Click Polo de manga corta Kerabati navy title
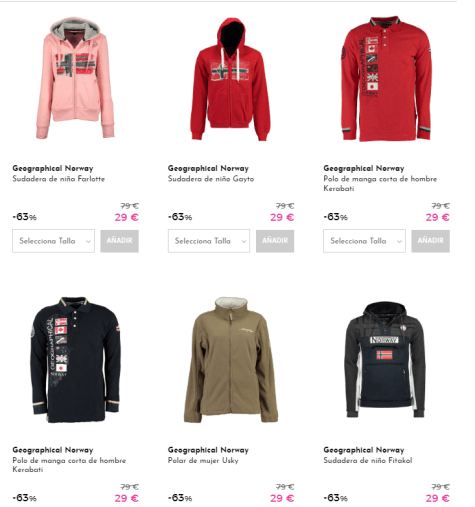 pyautogui.click(x=69, y=465)
